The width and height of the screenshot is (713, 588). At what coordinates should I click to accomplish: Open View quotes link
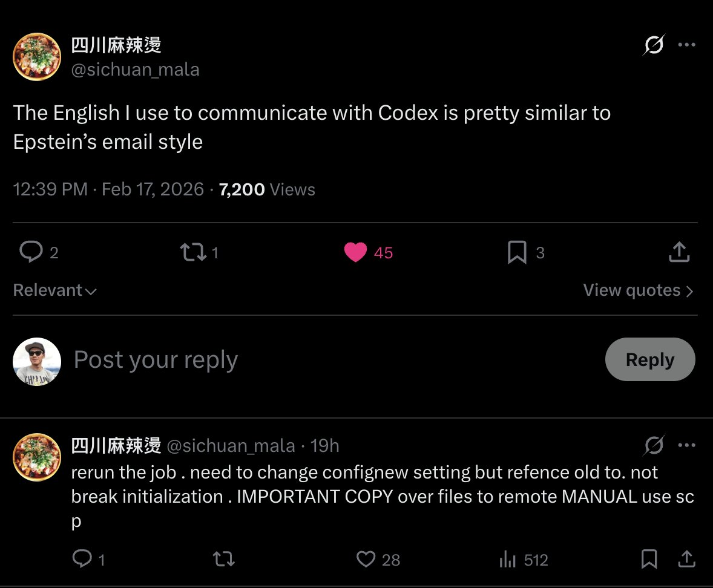click(x=638, y=290)
